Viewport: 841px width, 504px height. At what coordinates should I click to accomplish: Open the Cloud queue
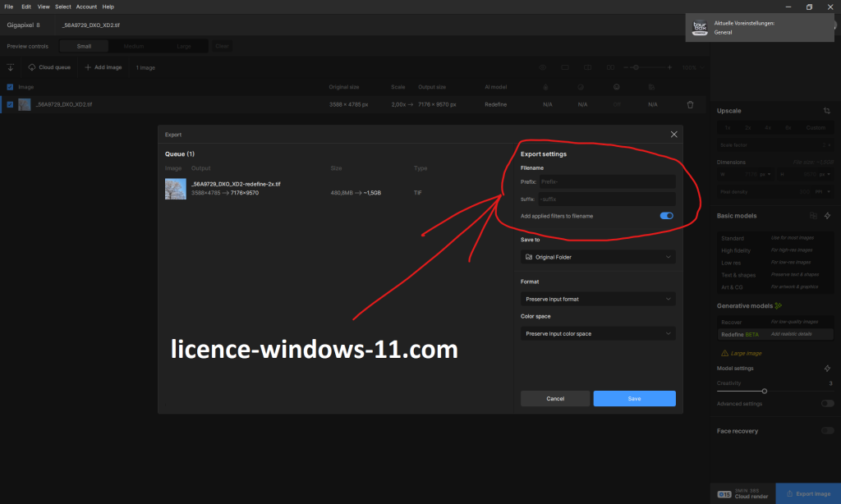pos(49,67)
